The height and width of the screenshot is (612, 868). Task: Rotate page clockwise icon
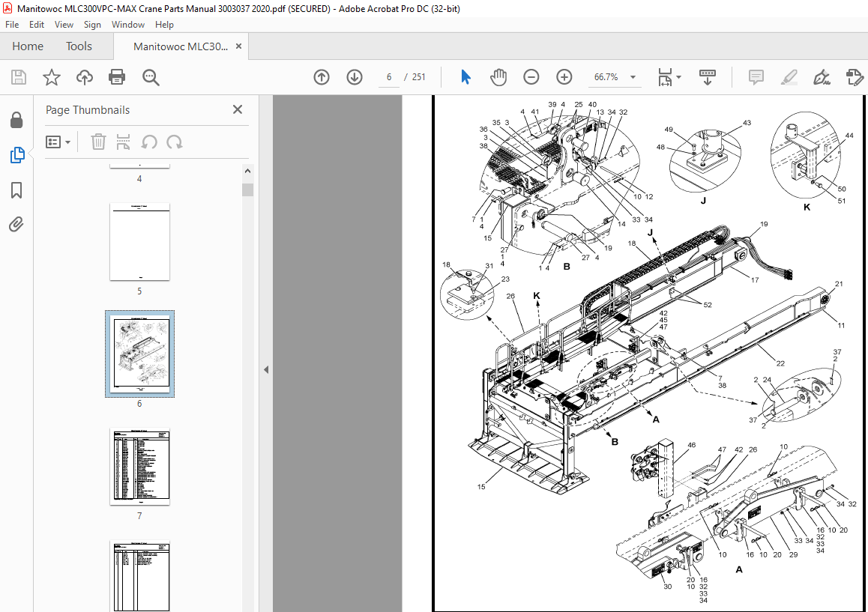[175, 142]
